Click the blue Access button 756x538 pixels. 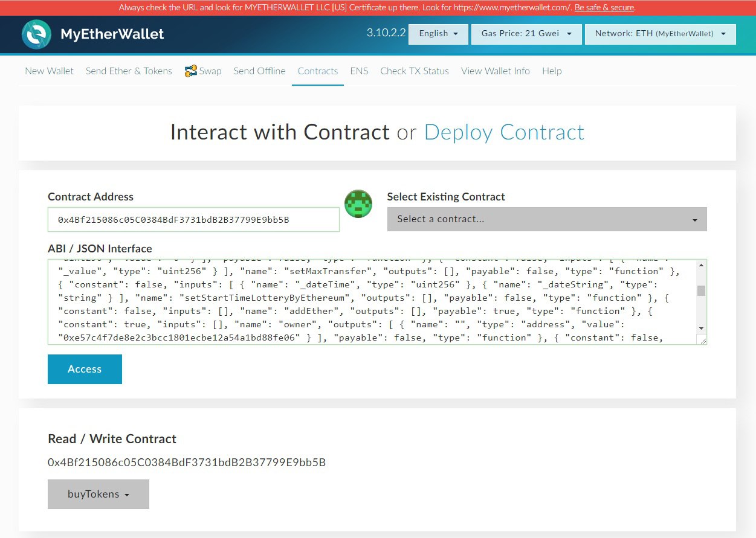[85, 369]
